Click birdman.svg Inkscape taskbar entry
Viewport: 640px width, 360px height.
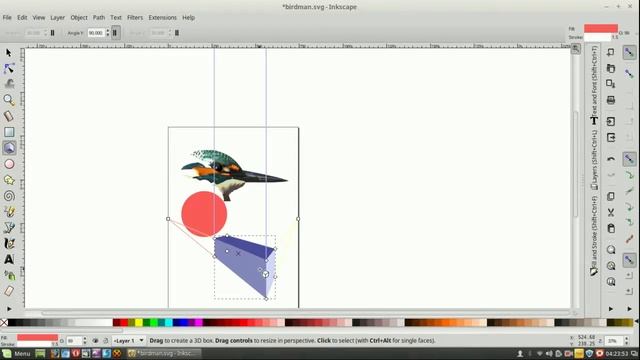tap(164, 353)
